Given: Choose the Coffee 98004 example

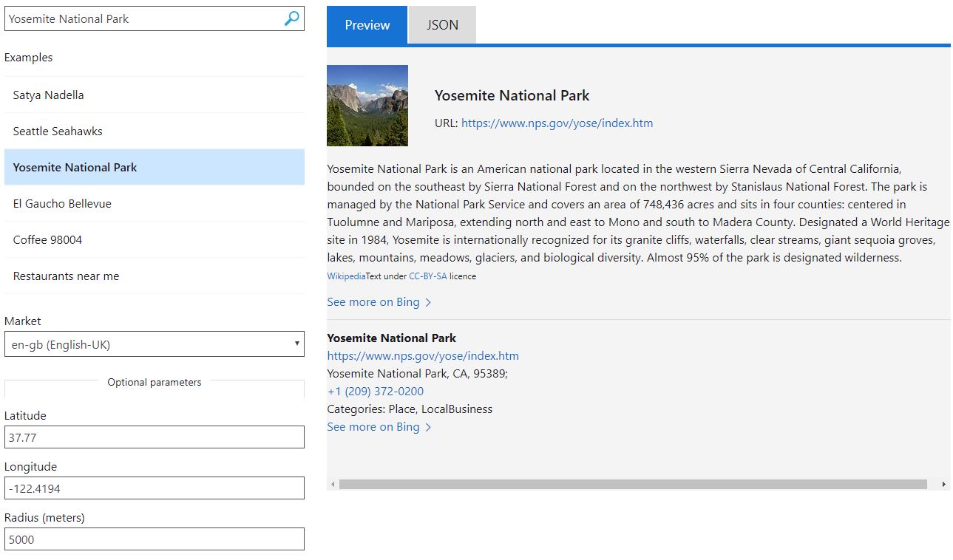Looking at the screenshot, I should pyautogui.click(x=155, y=239).
